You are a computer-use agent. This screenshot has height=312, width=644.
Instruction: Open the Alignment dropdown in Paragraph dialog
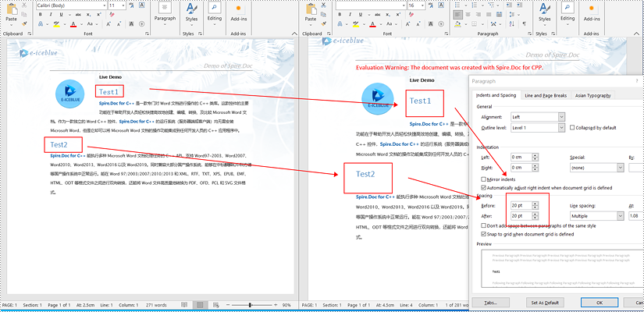pos(561,117)
